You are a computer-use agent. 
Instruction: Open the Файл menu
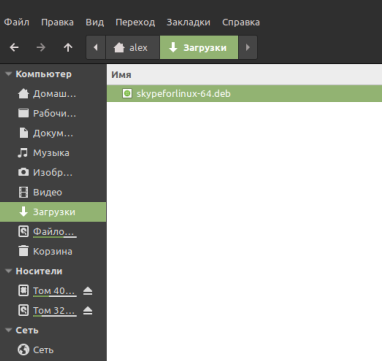pos(16,22)
